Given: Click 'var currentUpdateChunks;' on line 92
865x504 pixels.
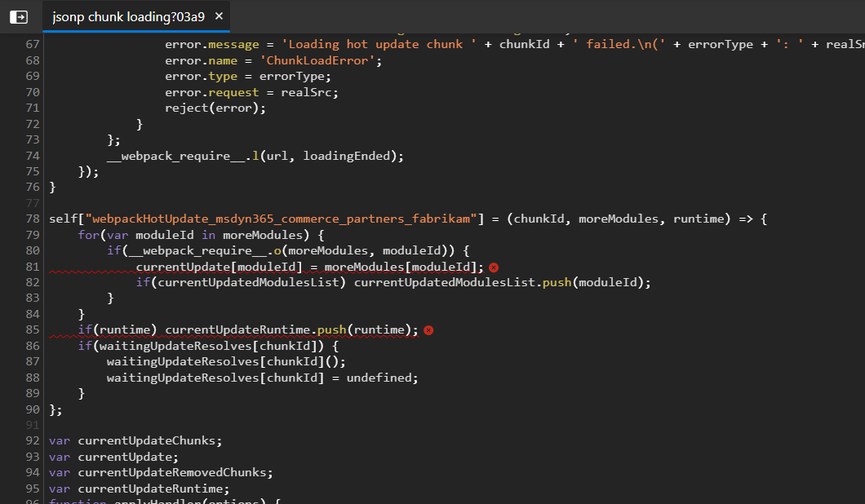Looking at the screenshot, I should [135, 440].
